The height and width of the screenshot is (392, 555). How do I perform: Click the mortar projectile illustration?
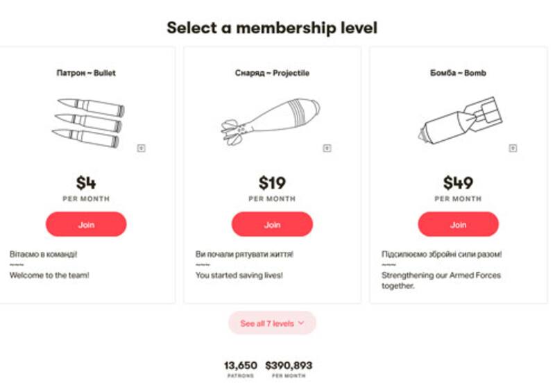(x=270, y=120)
